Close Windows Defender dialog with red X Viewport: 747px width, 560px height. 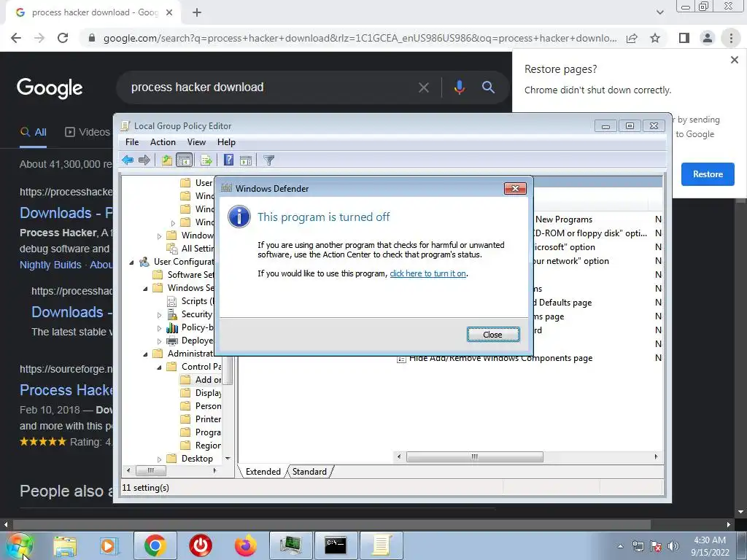[x=515, y=189]
